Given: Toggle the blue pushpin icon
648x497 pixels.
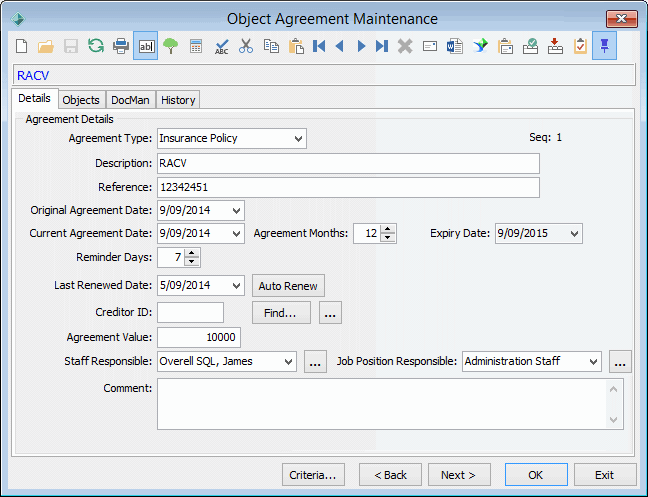Looking at the screenshot, I should (x=604, y=46).
